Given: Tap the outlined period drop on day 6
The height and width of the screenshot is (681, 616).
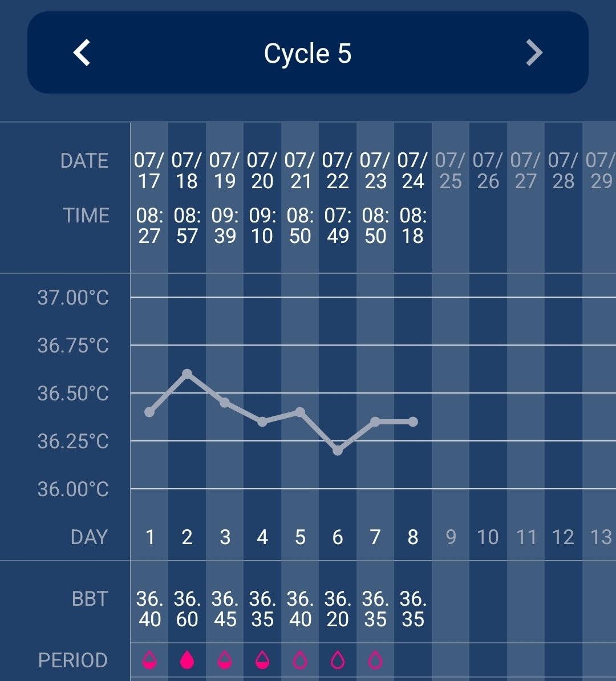Looking at the screenshot, I should coord(338,660).
